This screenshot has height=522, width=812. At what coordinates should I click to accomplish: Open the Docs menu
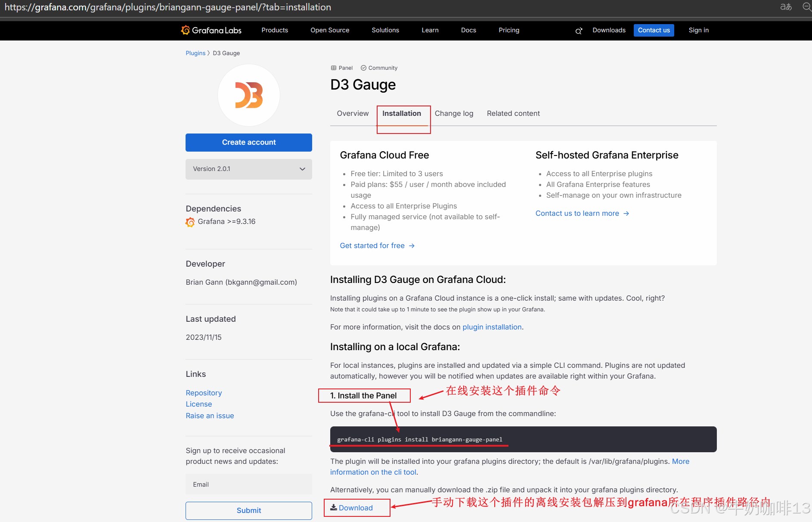coord(468,30)
